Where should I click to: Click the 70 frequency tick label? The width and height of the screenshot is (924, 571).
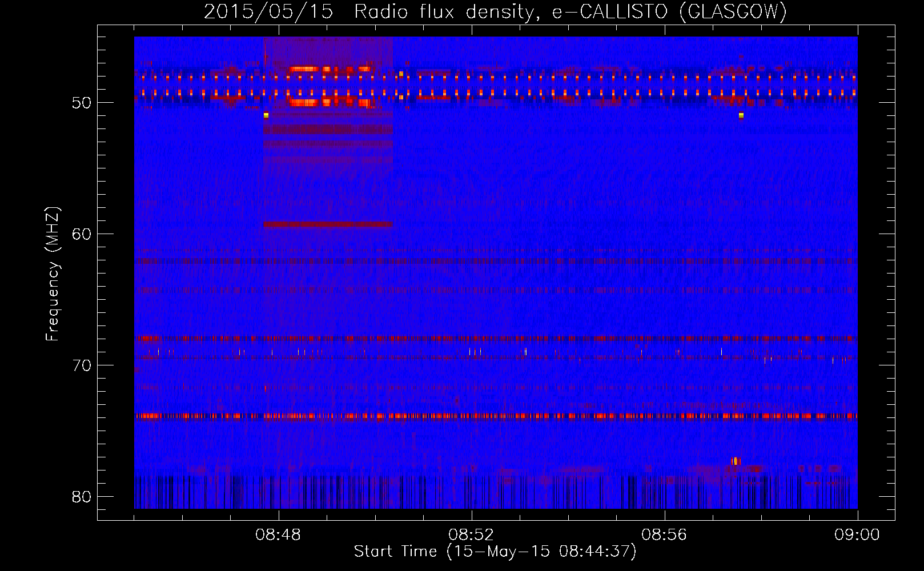[x=82, y=365]
